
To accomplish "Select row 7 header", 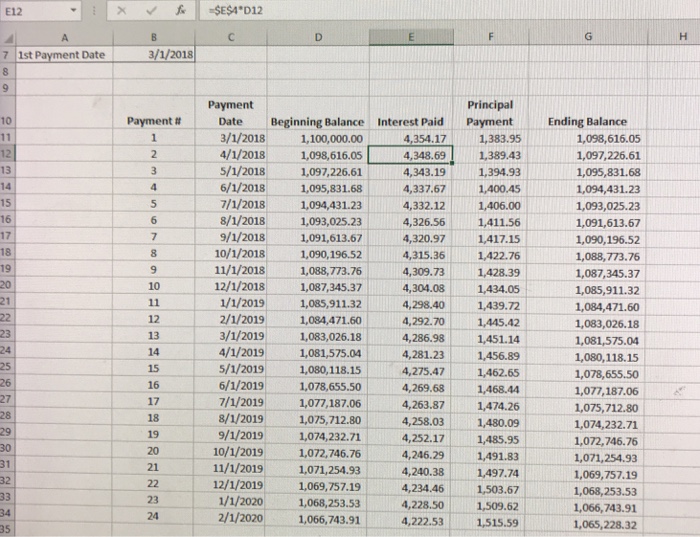I will pyautogui.click(x=6, y=55).
